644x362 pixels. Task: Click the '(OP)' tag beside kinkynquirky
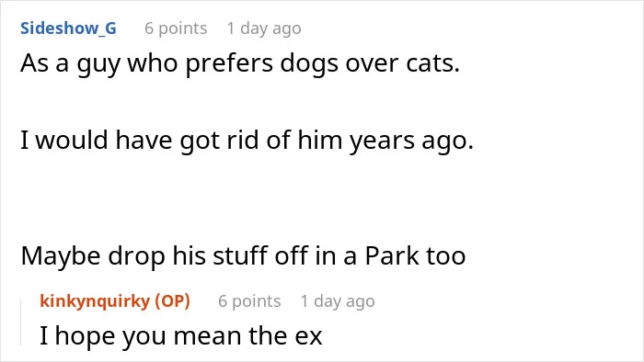173,301
